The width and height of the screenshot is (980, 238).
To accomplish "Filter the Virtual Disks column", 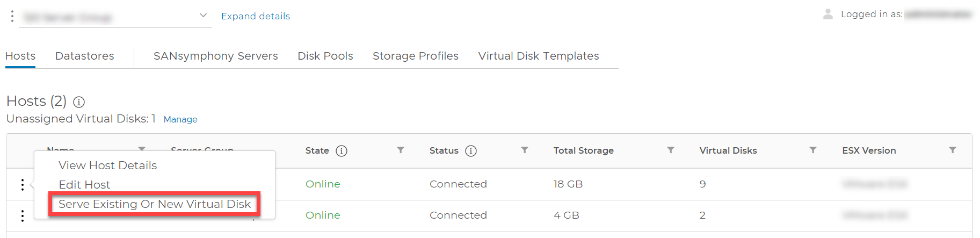I will pos(813,150).
